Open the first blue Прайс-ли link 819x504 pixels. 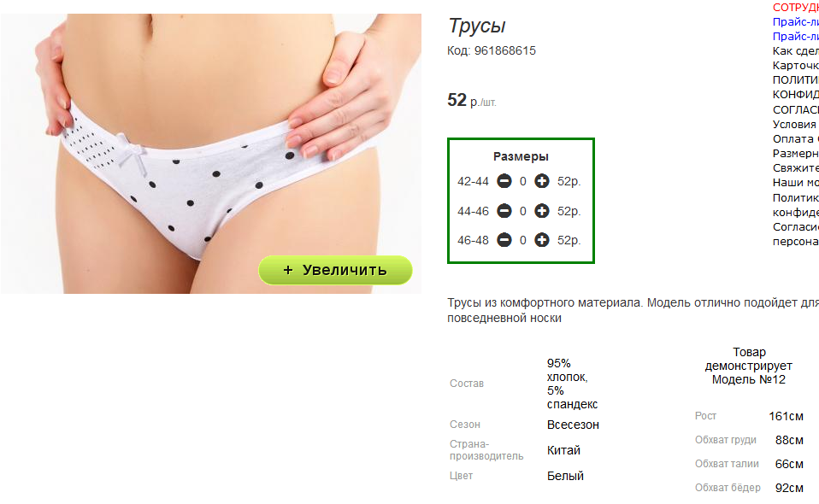[x=796, y=22]
